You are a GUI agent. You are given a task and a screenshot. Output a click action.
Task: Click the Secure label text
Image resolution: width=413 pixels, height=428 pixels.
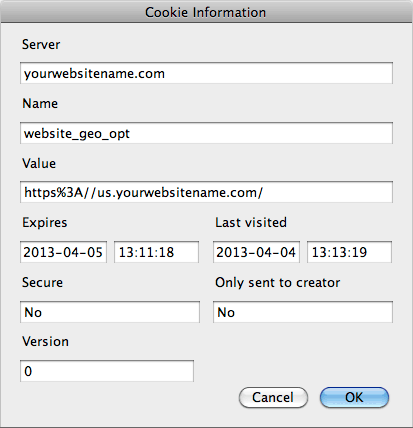coord(42,282)
